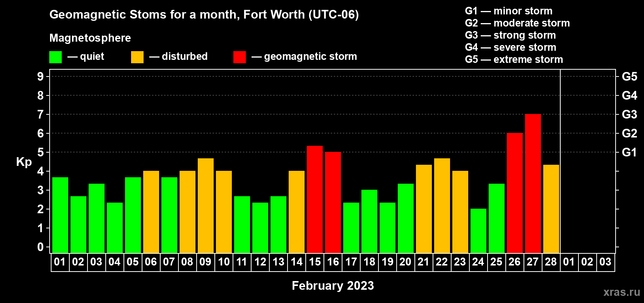Click the orange bar for February 14

pyautogui.click(x=297, y=212)
